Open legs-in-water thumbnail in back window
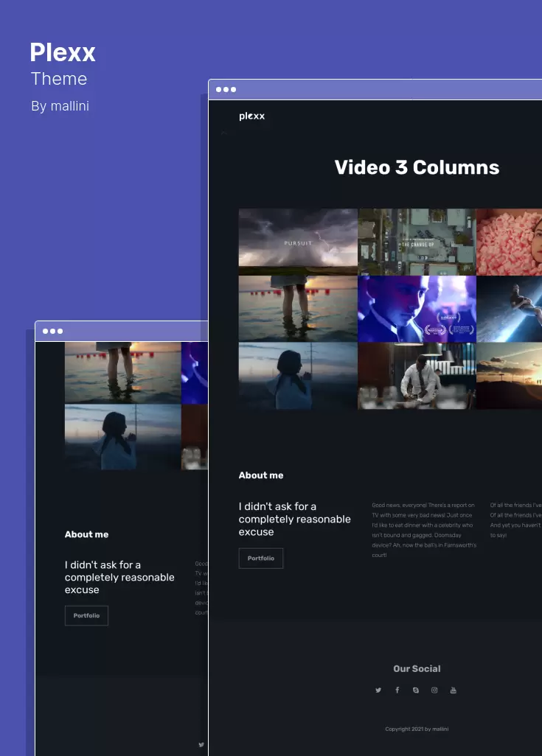 pos(123,373)
